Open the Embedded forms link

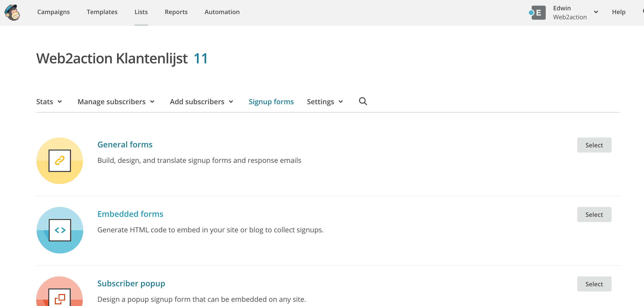(x=130, y=214)
